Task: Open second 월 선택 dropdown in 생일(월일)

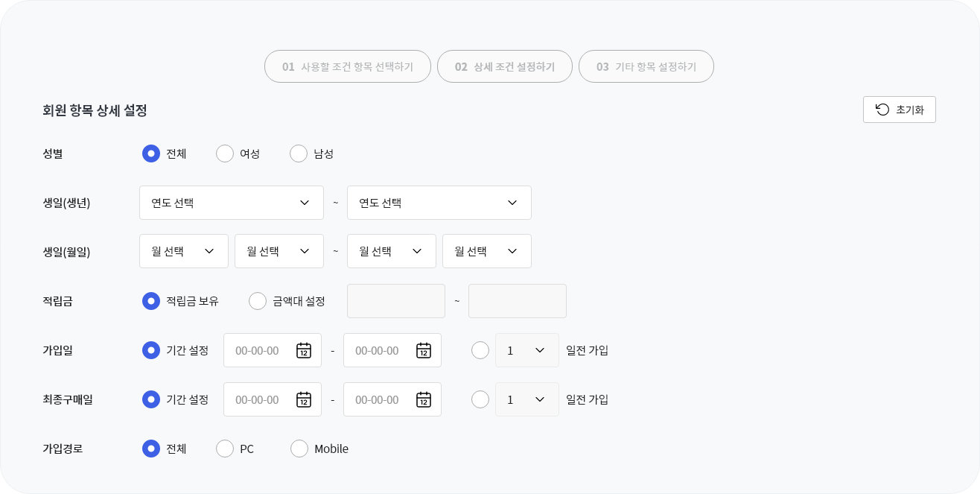Action: point(279,251)
